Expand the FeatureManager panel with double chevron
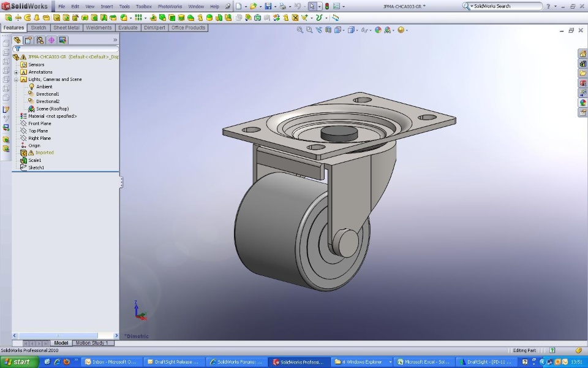This screenshot has height=368, width=588. pyautogui.click(x=115, y=40)
